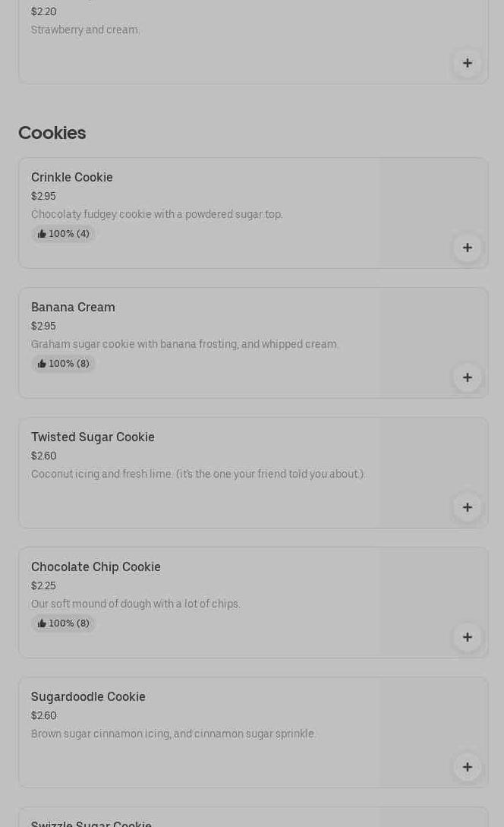Click the Sugardoodle $2.60 price
504x827 pixels.
tap(44, 716)
